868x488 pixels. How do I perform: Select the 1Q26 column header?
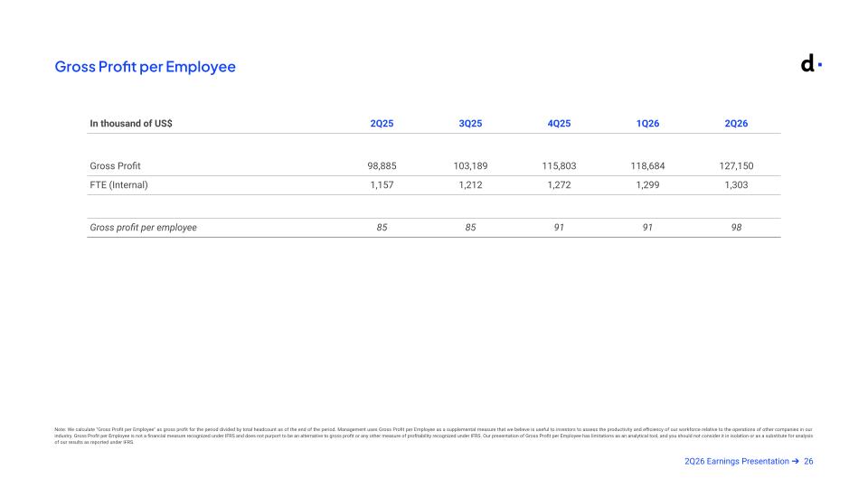click(647, 124)
